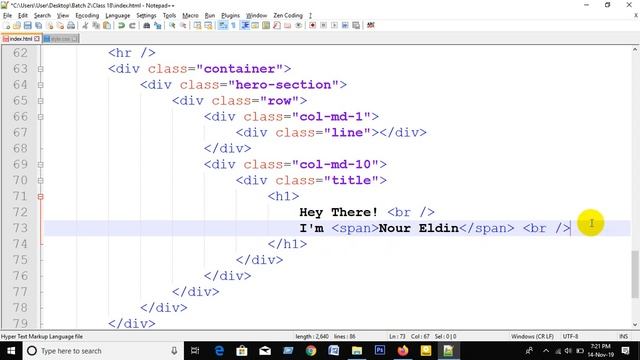This screenshot has height=360, width=640.
Task: Cut selection with the scissors icon
Action: pyautogui.click(x=85, y=25)
